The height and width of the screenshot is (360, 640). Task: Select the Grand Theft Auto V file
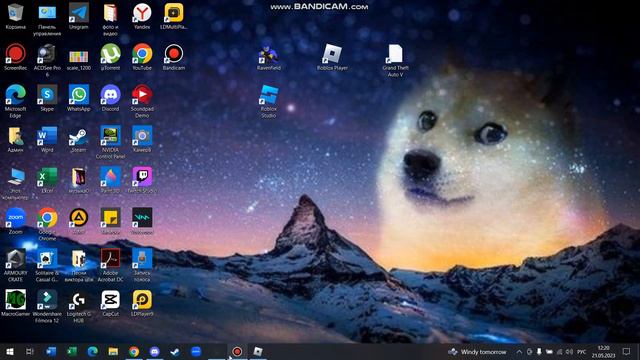(x=395, y=60)
